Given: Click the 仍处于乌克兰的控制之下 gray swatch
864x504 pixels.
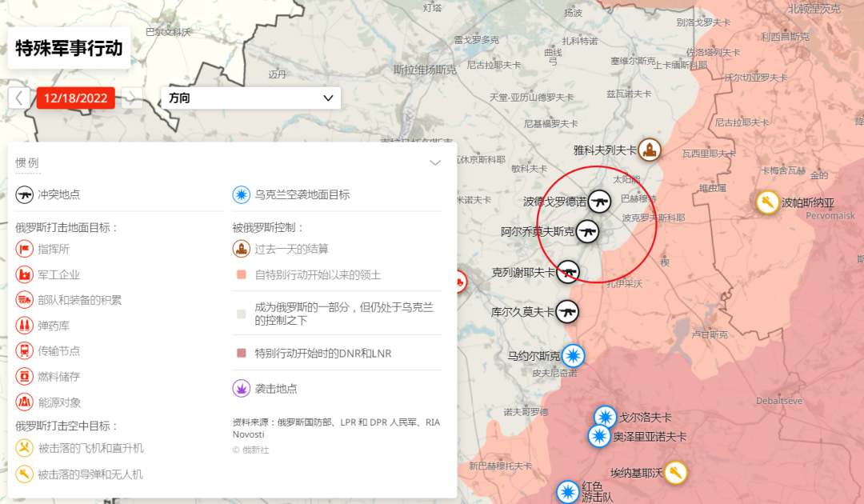Looking at the screenshot, I should point(242,314).
